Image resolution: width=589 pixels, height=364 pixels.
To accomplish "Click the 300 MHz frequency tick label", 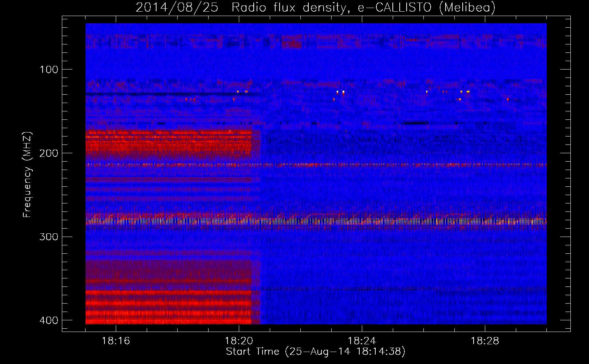I will click(x=49, y=237).
